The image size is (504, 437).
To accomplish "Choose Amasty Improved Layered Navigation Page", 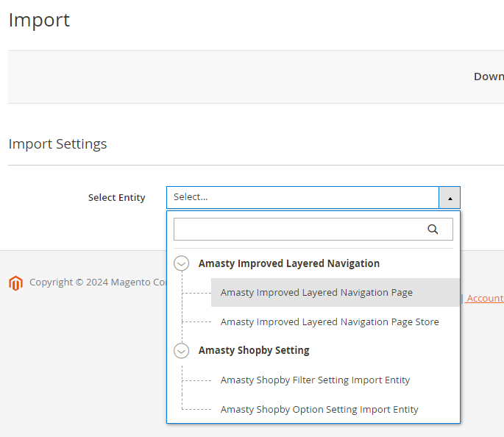I will (x=335, y=292).
